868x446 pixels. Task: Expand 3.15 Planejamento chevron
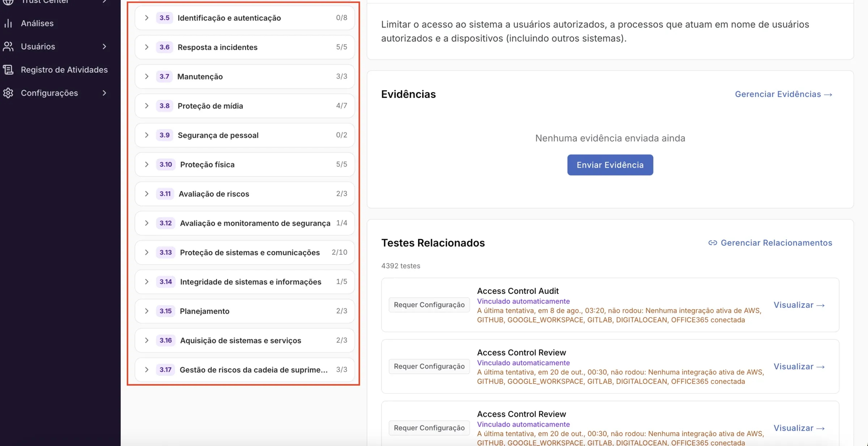[146, 311]
